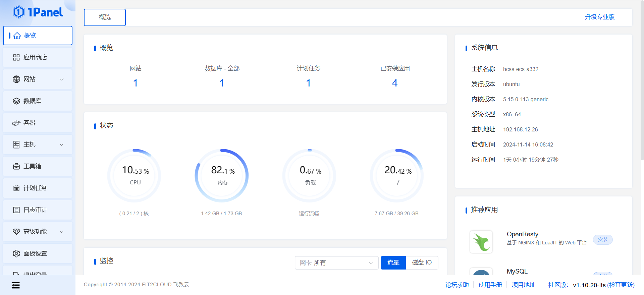
Task: Expand the 主机 (Host) sidebar submenu
Action: 61,145
